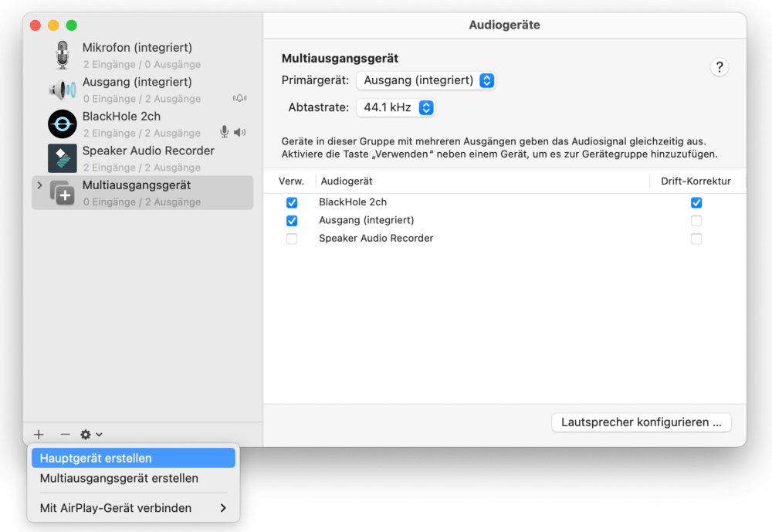Click Lautsprecher konfigurieren button
This screenshot has height=532, width=772.
[642, 422]
